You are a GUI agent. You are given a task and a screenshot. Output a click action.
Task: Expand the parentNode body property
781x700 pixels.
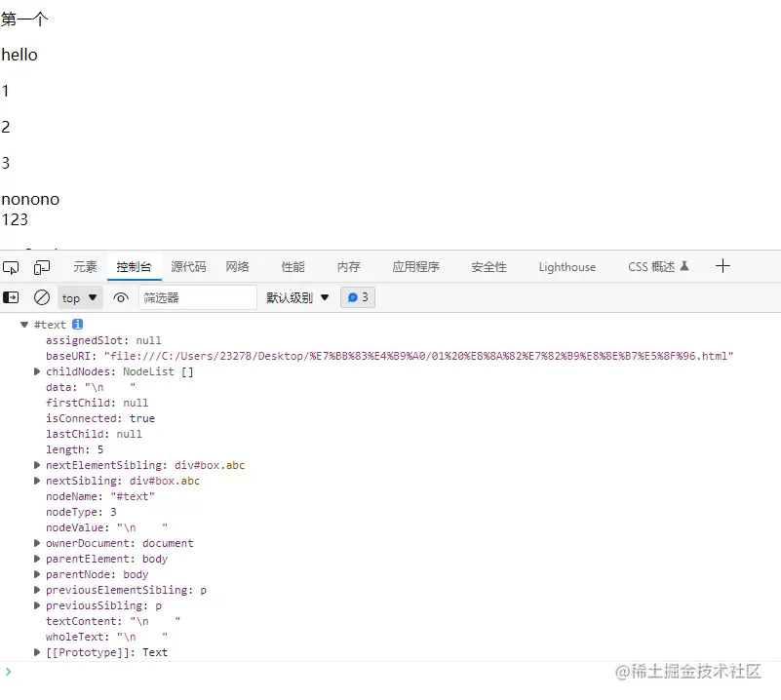37,574
